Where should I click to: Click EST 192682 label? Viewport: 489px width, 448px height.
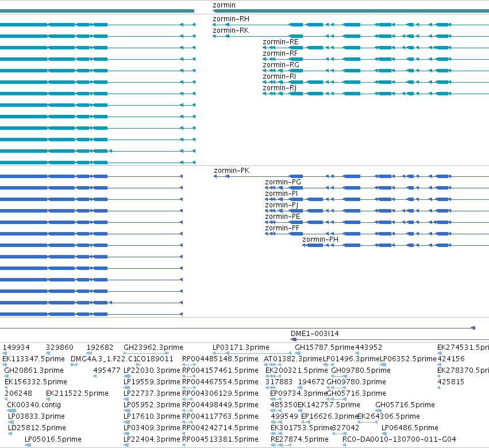point(100,347)
